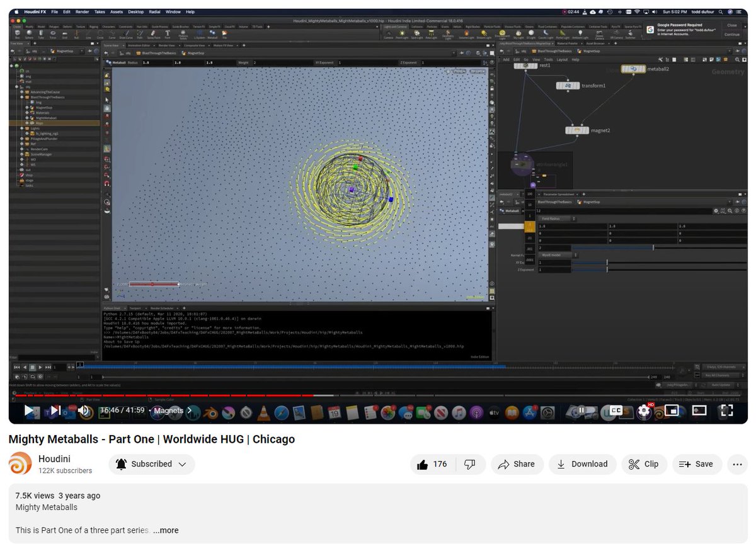The image size is (756, 551).
Task: Create a Clip of this video
Action: 644,464
